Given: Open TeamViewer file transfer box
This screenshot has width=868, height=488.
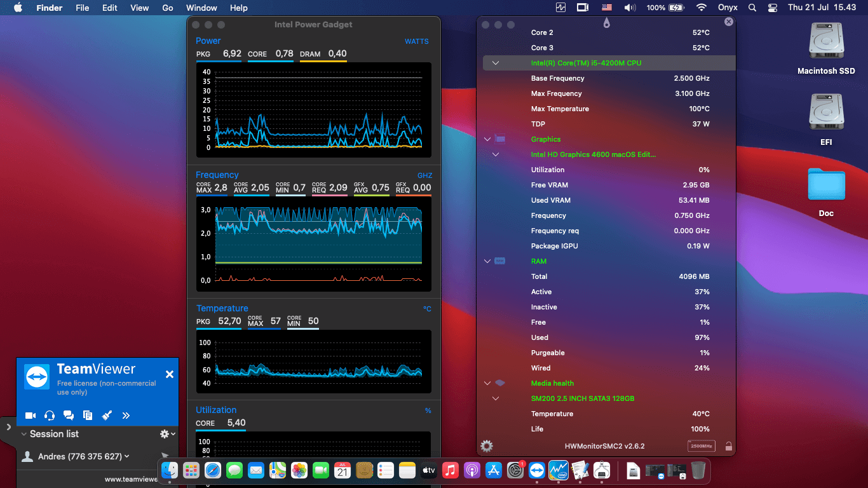Looking at the screenshot, I should pos(88,415).
